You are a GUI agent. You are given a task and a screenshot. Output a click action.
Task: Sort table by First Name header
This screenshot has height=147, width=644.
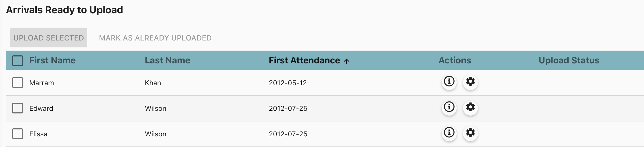[52, 60]
